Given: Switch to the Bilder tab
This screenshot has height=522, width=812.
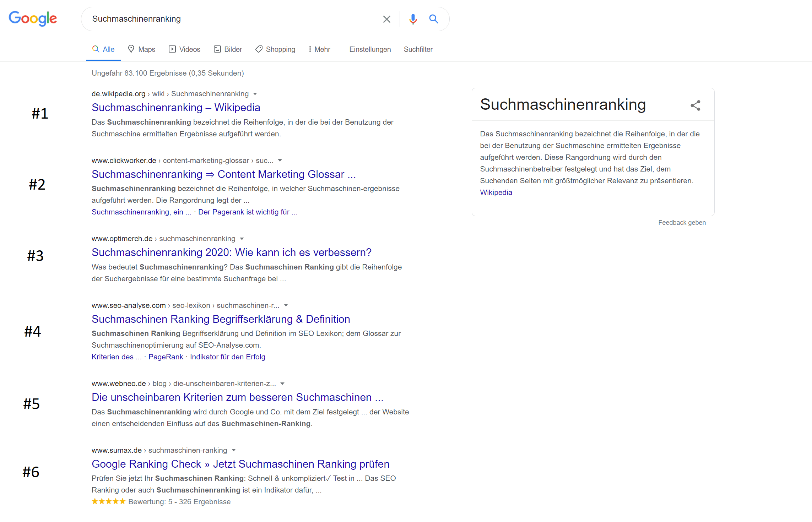Looking at the screenshot, I should (x=228, y=49).
